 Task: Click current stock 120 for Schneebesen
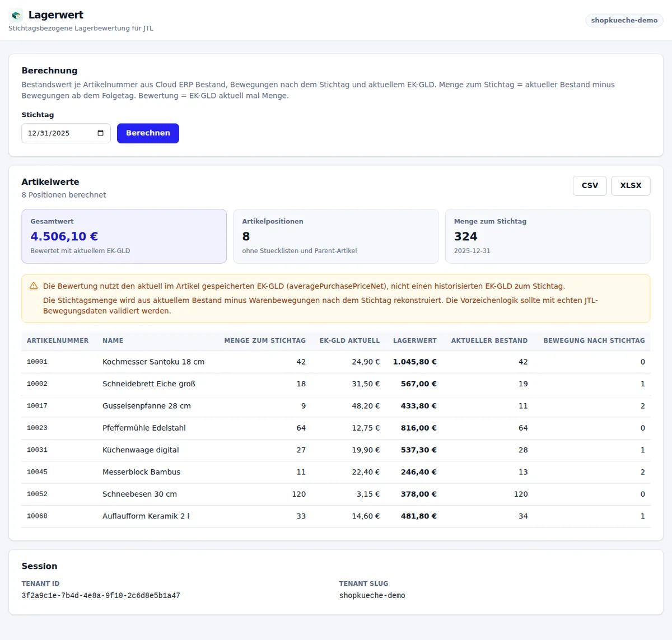(x=521, y=494)
